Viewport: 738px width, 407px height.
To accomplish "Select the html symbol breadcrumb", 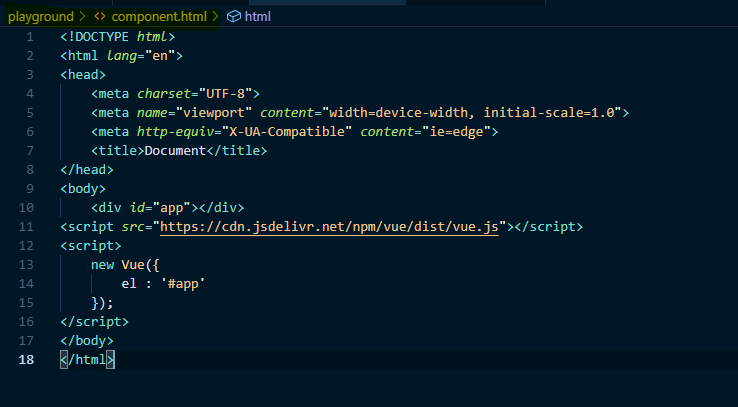I will pyautogui.click(x=258, y=17).
